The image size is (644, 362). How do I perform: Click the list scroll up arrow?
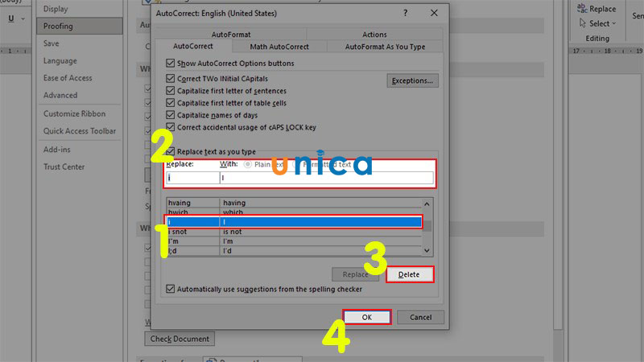427,204
